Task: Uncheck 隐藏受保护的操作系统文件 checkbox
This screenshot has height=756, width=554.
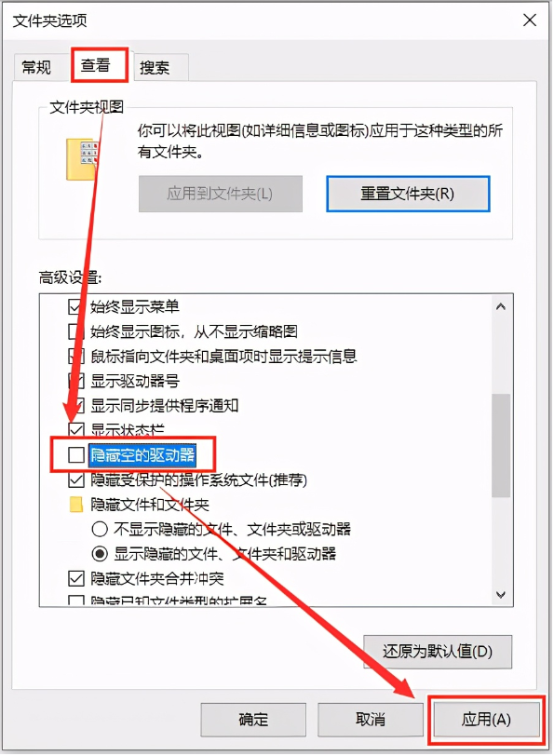Action: point(76,479)
